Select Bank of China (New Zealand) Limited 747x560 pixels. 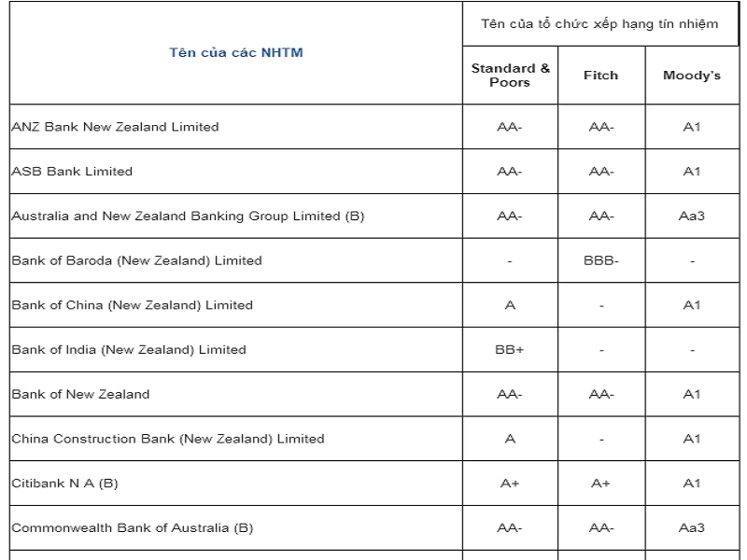[x=132, y=305]
